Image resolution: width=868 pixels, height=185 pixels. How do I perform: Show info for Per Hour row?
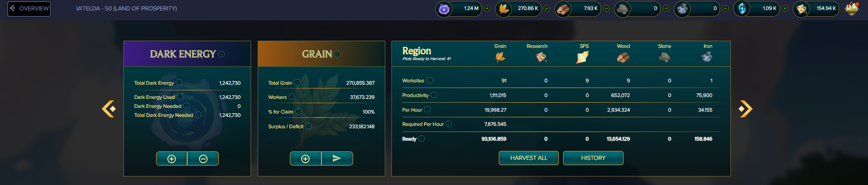pyautogui.click(x=427, y=109)
